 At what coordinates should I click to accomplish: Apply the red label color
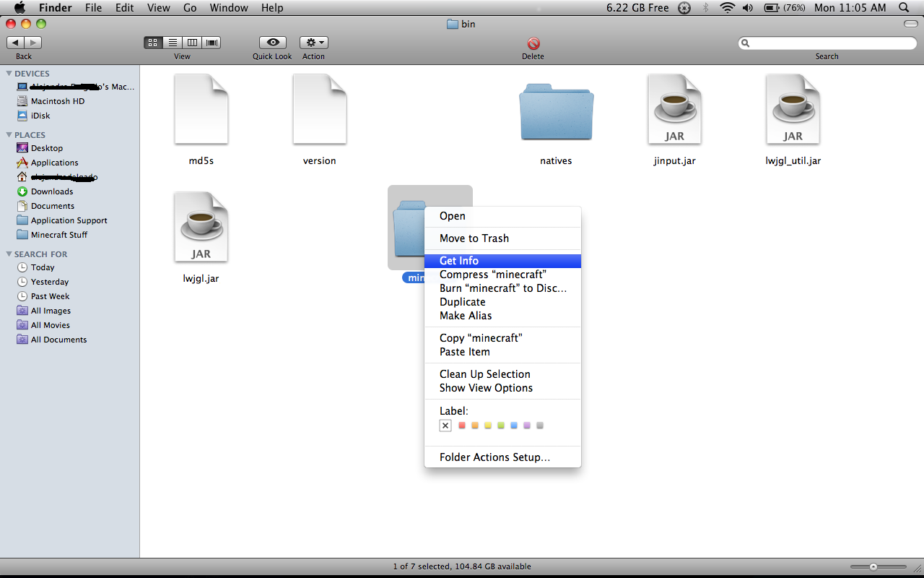point(462,426)
